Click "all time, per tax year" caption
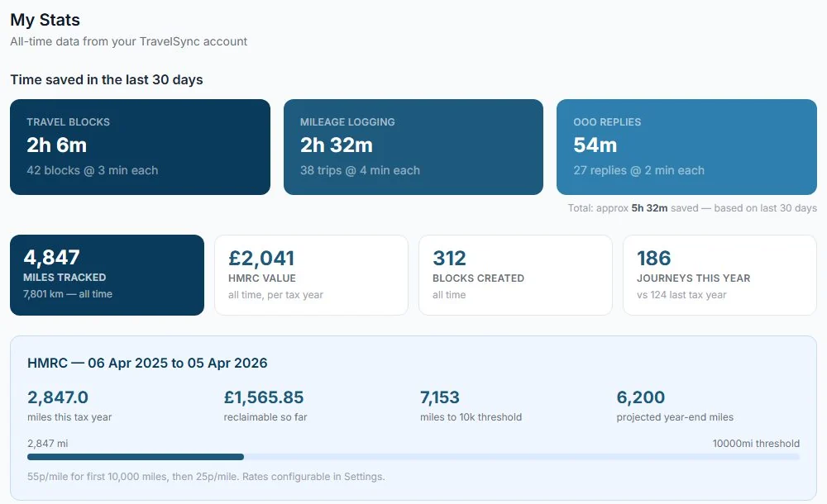 276,295
